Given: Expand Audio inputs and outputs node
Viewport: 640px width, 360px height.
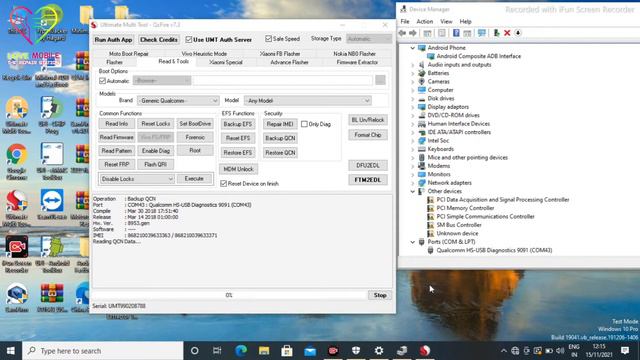Looking at the screenshot, I should click(x=413, y=65).
